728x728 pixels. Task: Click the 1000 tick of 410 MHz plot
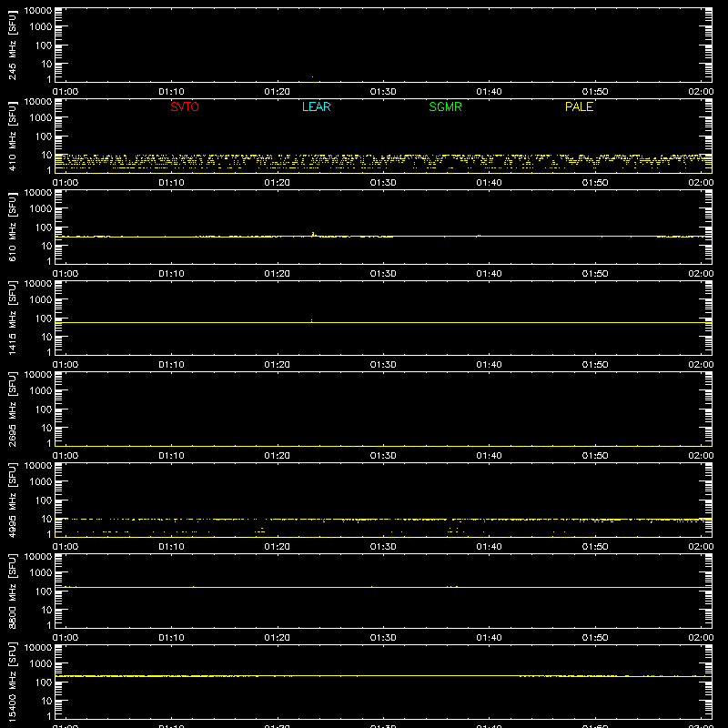(41, 118)
